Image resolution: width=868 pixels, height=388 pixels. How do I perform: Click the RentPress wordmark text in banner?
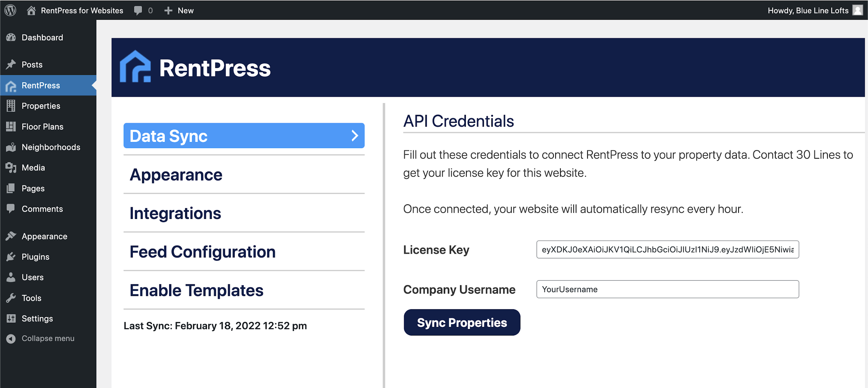215,68
